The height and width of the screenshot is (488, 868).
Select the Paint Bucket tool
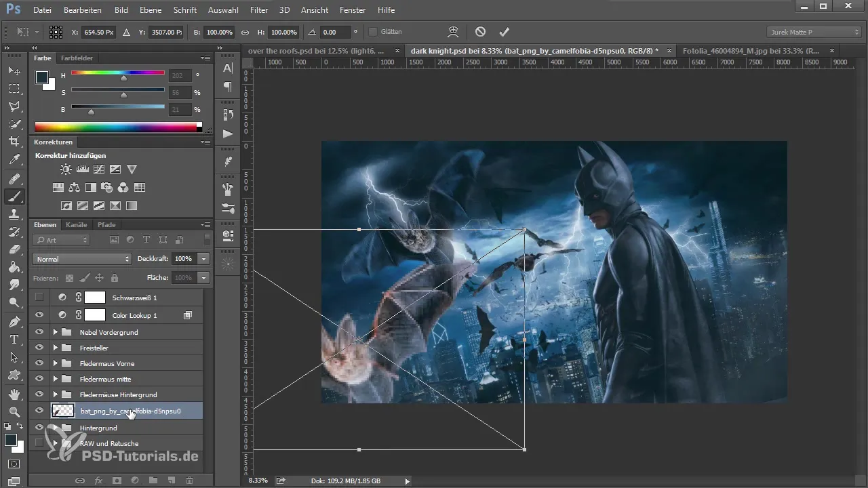tap(14, 267)
